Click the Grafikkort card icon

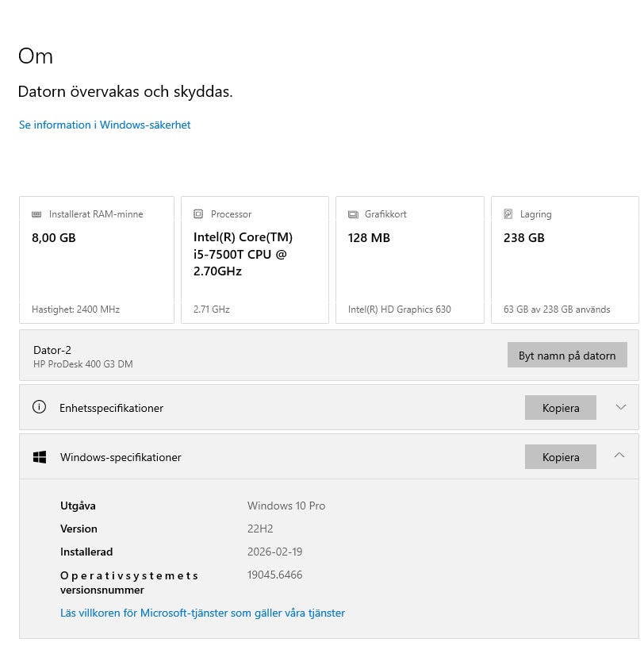[353, 214]
